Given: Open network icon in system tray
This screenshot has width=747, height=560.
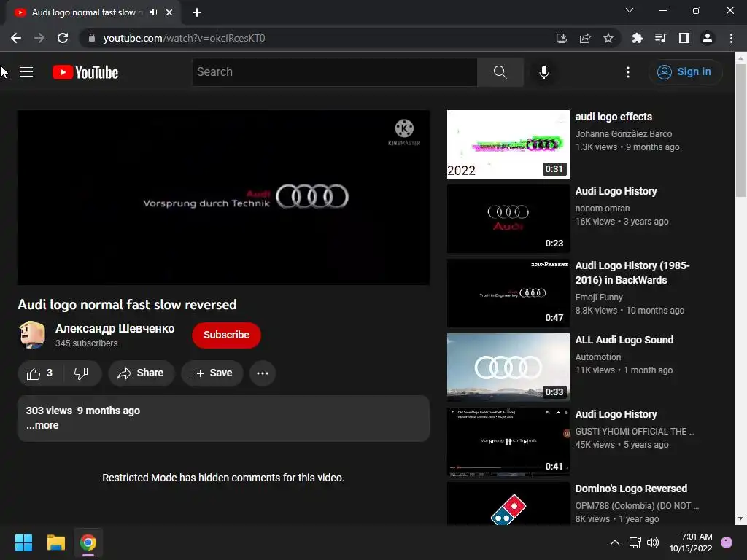Looking at the screenshot, I should 635,542.
